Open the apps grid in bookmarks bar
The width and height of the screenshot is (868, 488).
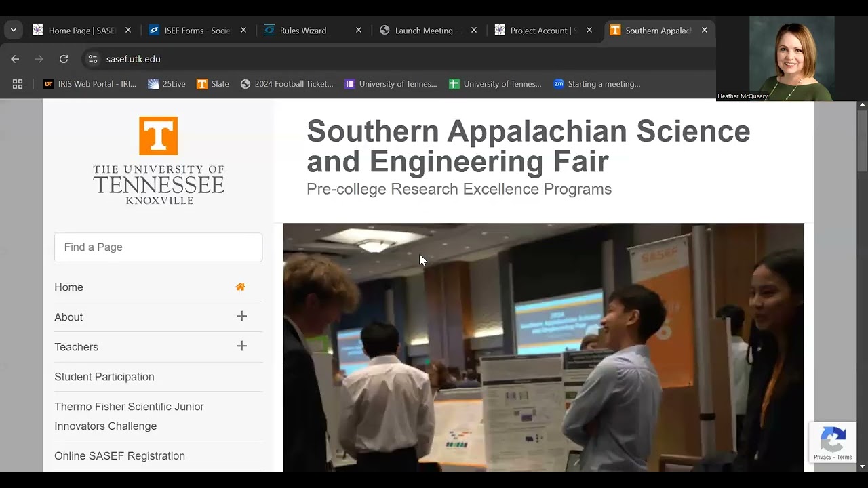coord(18,84)
